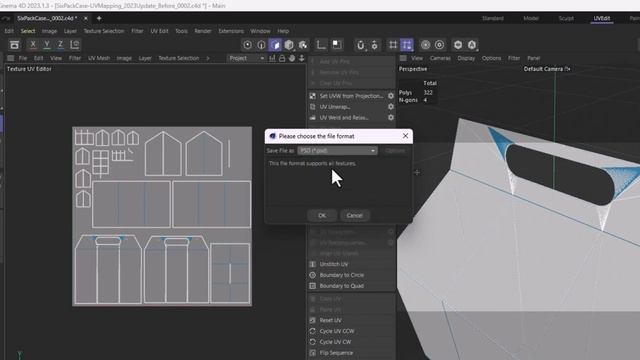This screenshot has height=360, width=640.
Task: Open Set UVW from Projection settings gear
Action: (391, 96)
